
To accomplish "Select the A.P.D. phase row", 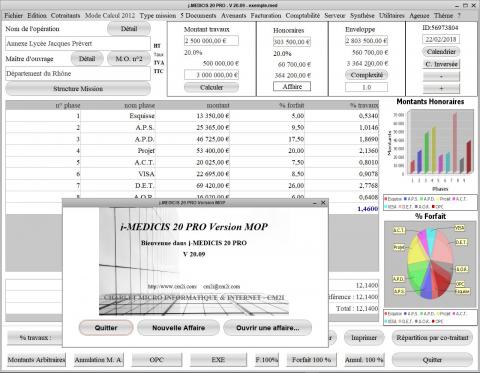I will point(192,139).
